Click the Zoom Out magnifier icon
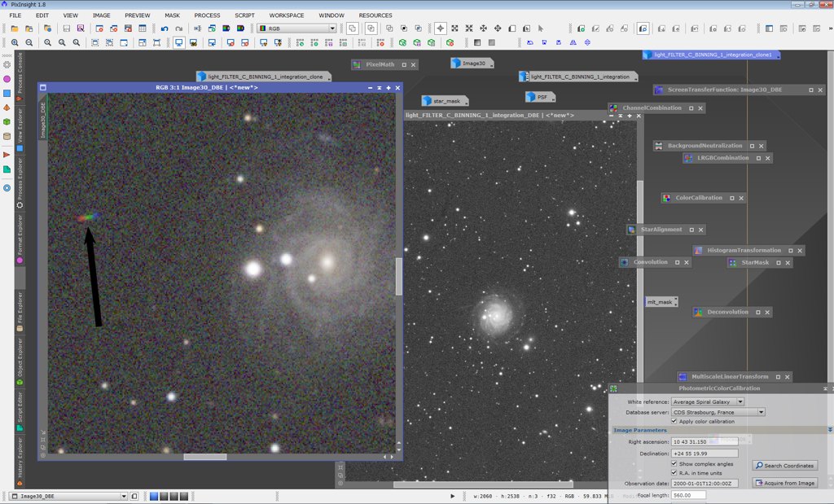Viewport: 834px width, 504px height. tap(29, 42)
